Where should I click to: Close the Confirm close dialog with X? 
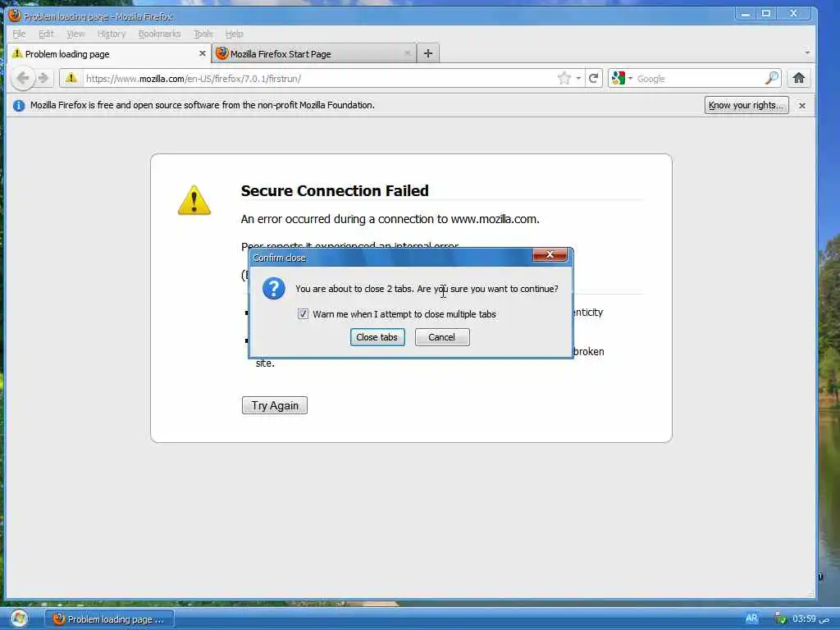click(x=550, y=254)
